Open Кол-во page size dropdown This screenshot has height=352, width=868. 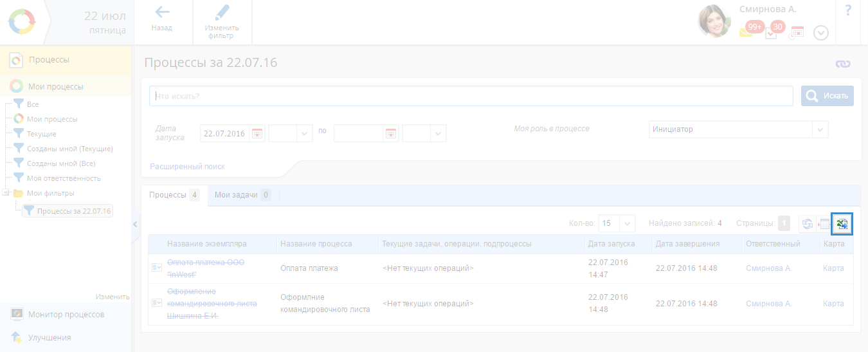(628, 223)
